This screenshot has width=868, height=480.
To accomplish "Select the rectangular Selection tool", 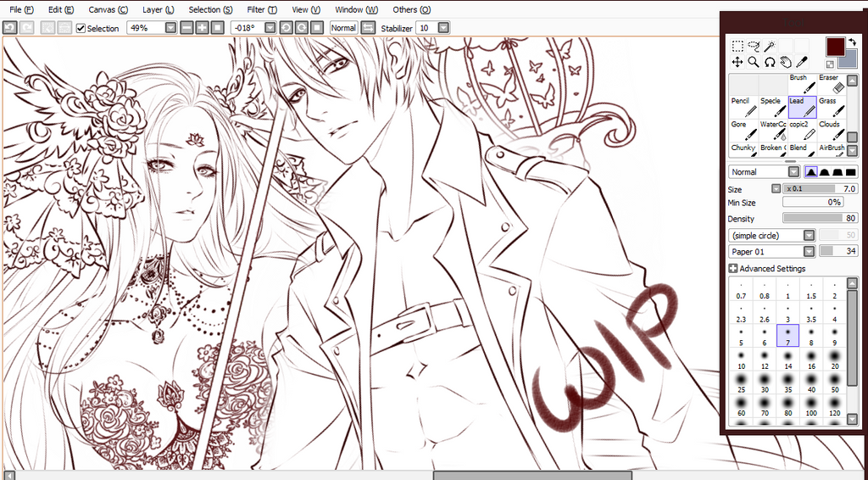I will (x=737, y=46).
